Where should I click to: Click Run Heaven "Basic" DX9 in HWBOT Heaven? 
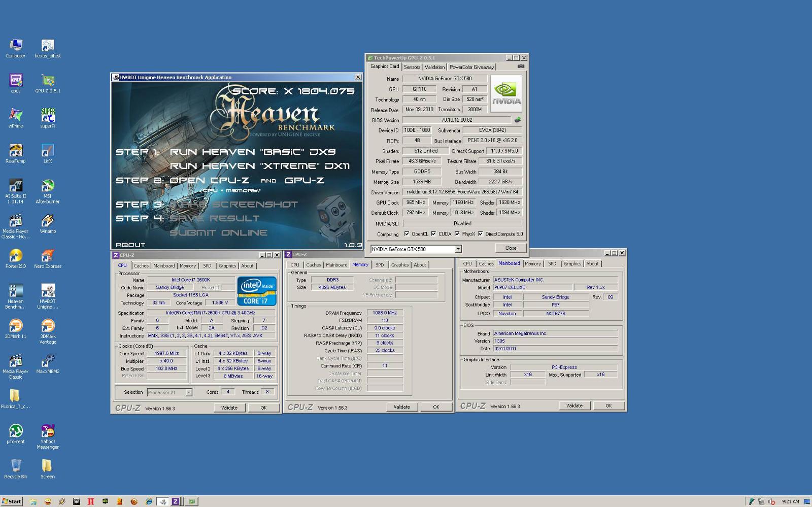(x=252, y=152)
